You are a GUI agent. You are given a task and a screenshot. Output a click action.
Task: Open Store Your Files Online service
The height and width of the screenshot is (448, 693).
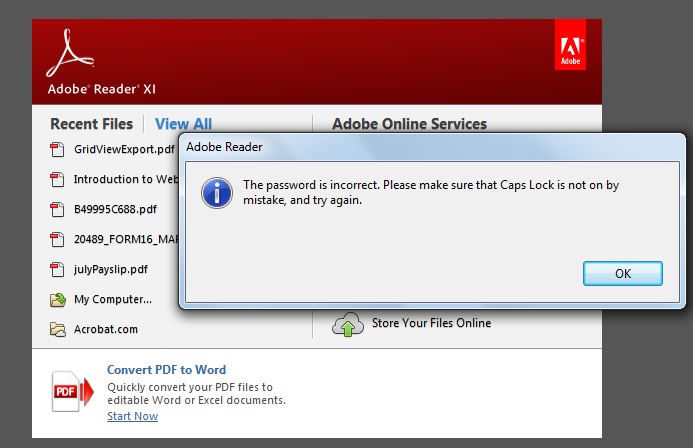click(431, 323)
